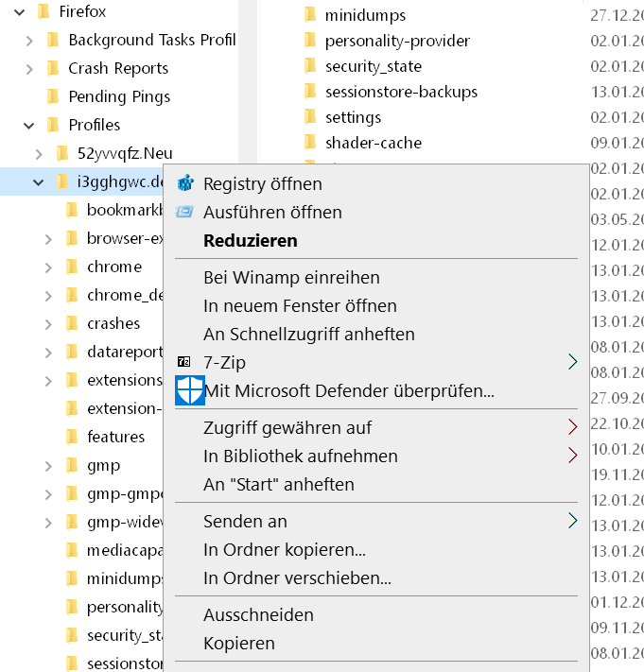Image resolution: width=644 pixels, height=672 pixels.
Task: Choose Kopieren in the context menu
Action: (x=239, y=643)
